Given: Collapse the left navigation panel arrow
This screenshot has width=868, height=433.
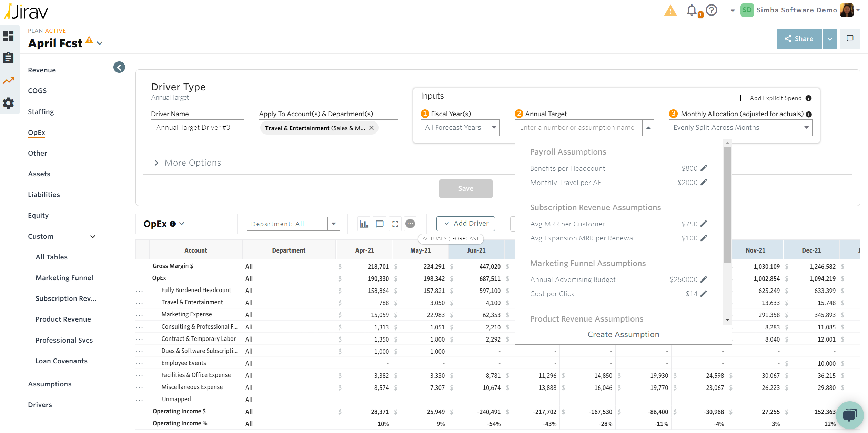Looking at the screenshot, I should click(x=119, y=67).
